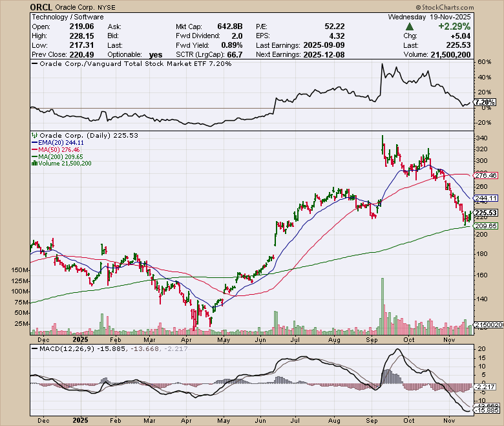Click the P/E value 52.22
Screen dimensions: 504x426
point(335,27)
